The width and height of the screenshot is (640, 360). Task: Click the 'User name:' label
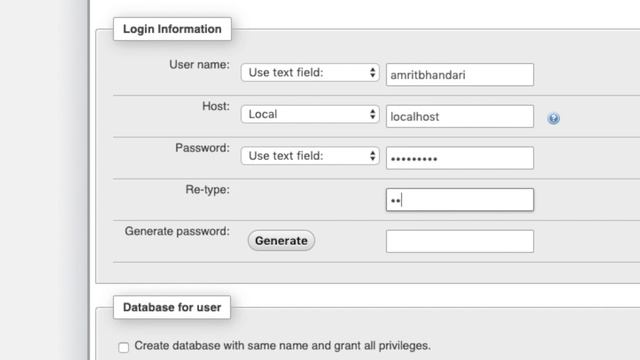point(199,64)
